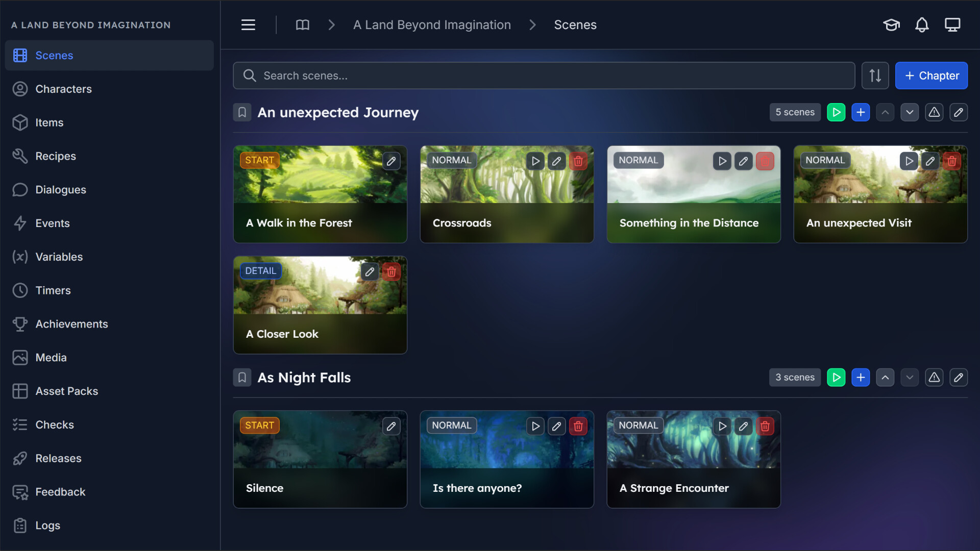Open A Land Beyond Imagination breadcrumb link
Image resolution: width=980 pixels, height=551 pixels.
(x=432, y=25)
